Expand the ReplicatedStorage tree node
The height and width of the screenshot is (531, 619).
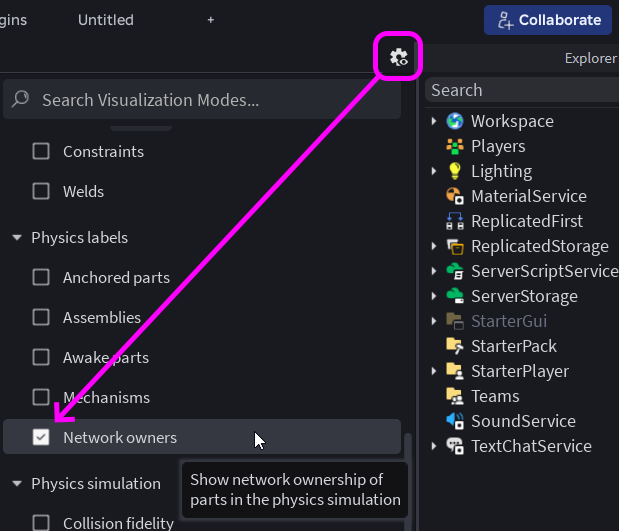[x=434, y=246]
